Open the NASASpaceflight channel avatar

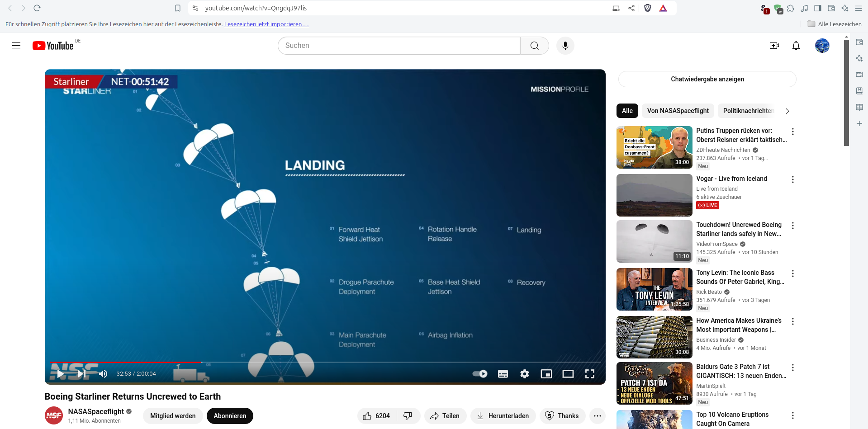54,416
